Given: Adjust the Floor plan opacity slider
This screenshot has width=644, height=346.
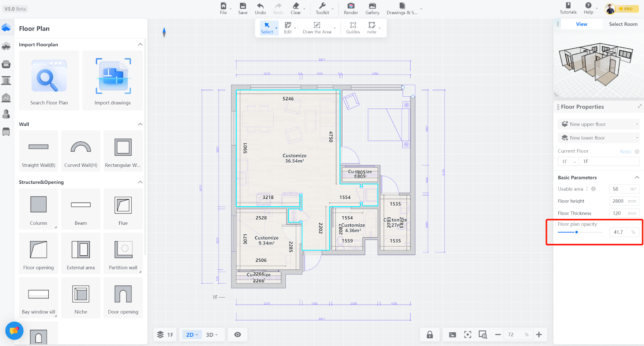Looking at the screenshot, I should pyautogui.click(x=576, y=232).
